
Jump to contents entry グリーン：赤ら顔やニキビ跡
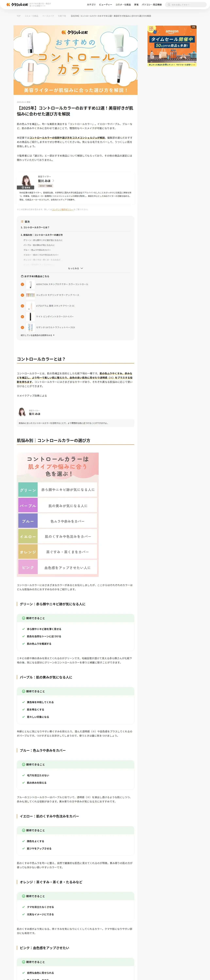pyautogui.click(x=43, y=240)
